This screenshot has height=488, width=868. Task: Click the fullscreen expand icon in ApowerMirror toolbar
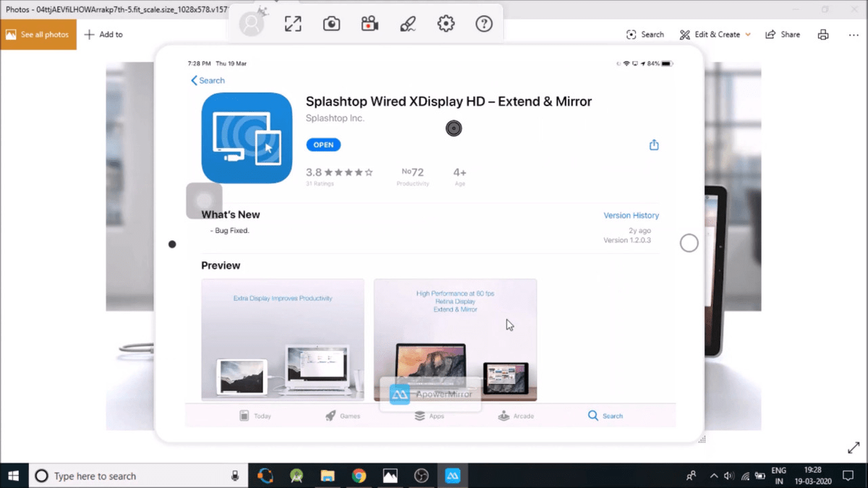click(x=293, y=24)
